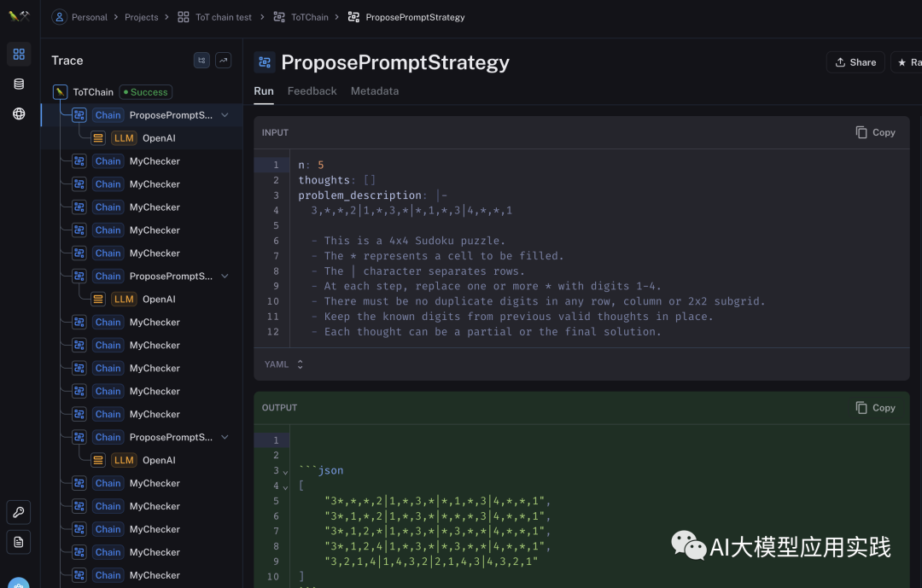922x588 pixels.
Task: Click input line 'n: 5'
Action: [311, 165]
